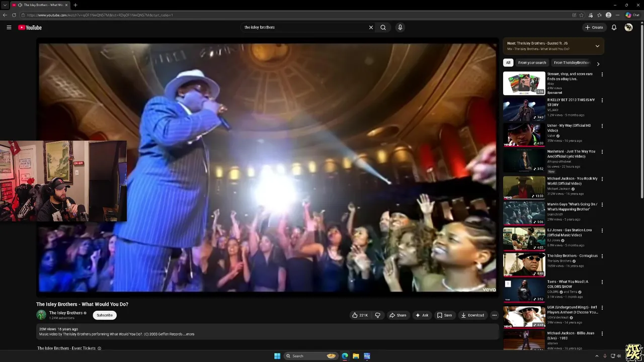Open Michael Jackson You Rock My World title
Image resolution: width=644 pixels, height=362 pixels.
(x=573, y=181)
